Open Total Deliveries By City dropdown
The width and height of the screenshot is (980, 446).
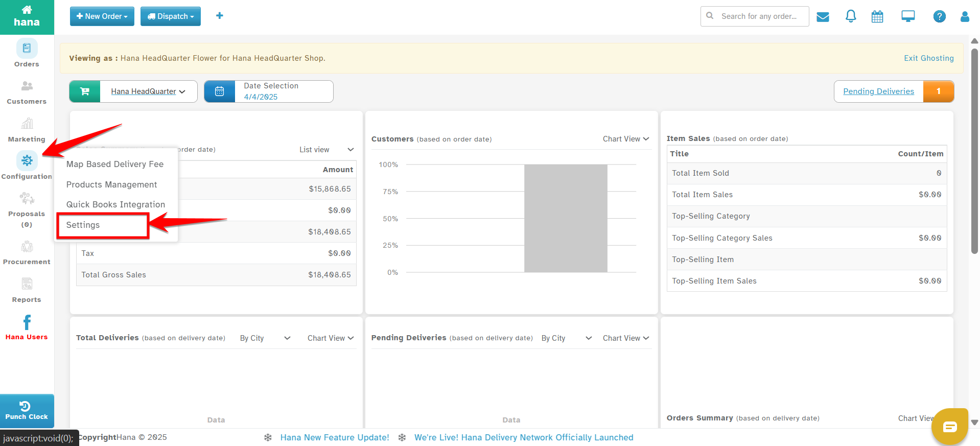265,338
